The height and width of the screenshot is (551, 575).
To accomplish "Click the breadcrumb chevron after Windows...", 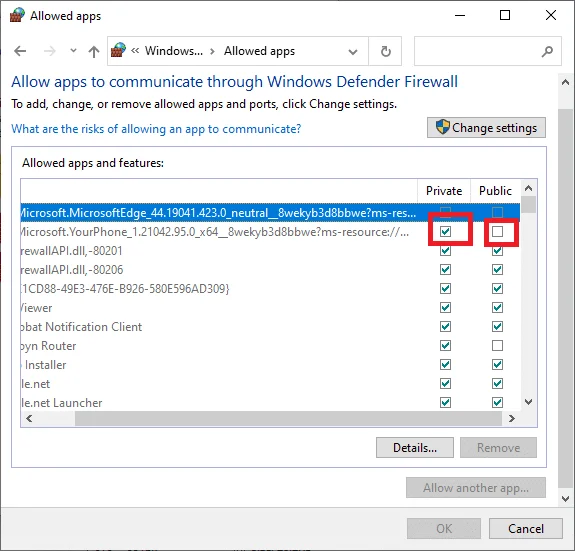I will (212, 51).
